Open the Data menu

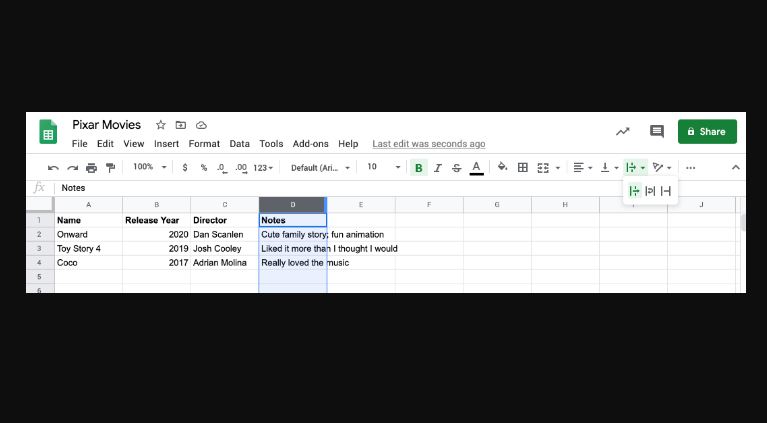coord(240,144)
